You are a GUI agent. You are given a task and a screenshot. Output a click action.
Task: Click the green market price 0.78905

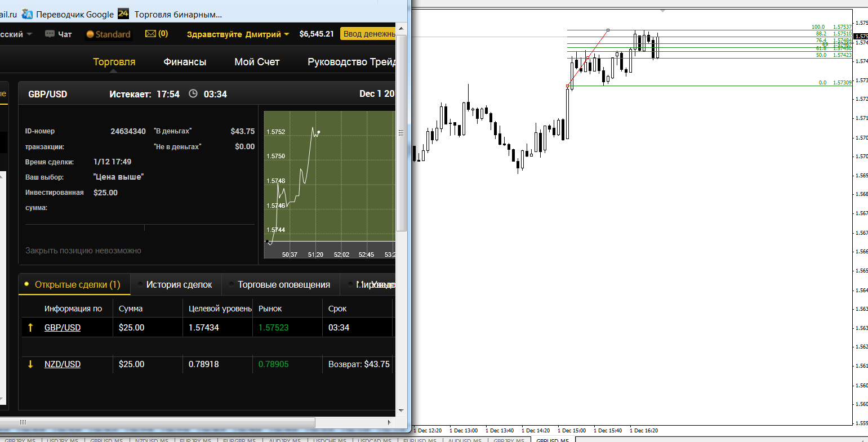274,364
